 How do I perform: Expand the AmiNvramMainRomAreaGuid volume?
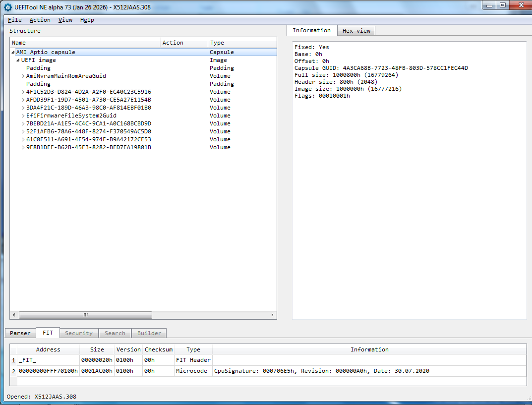tap(23, 76)
